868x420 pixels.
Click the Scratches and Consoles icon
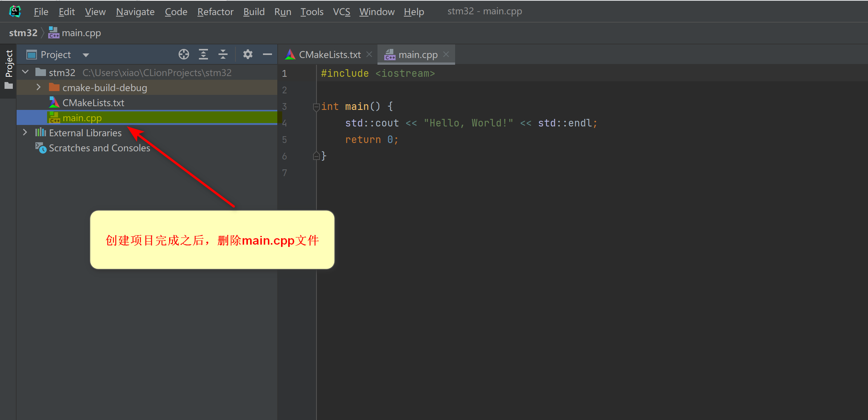coord(41,148)
